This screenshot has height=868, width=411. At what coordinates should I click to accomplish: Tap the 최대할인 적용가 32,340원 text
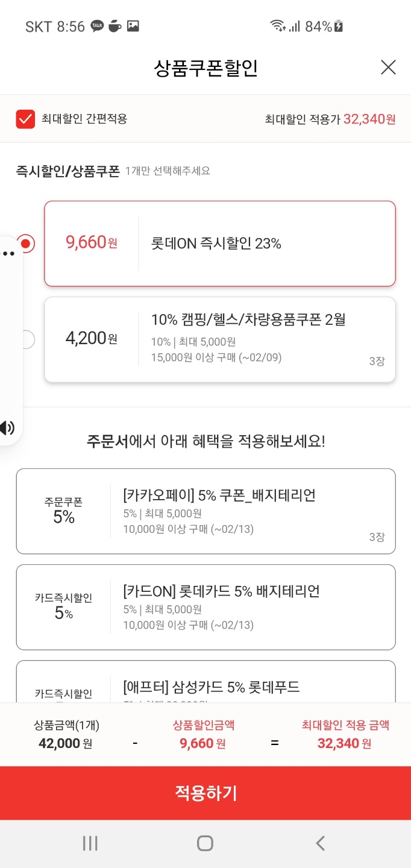pos(330,119)
